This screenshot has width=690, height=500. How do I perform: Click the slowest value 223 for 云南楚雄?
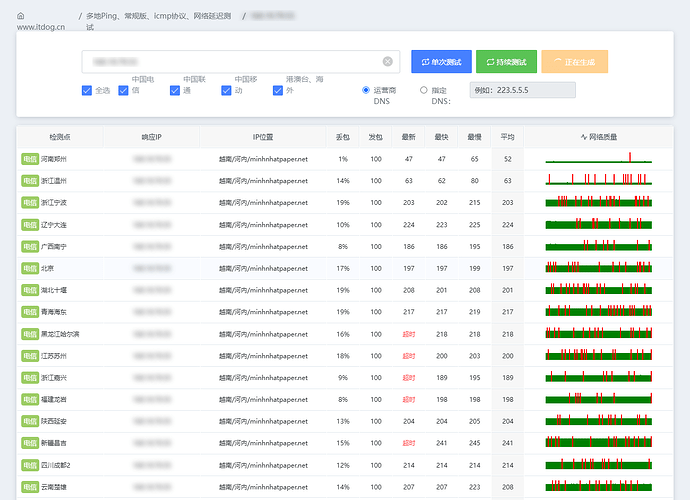(x=474, y=487)
